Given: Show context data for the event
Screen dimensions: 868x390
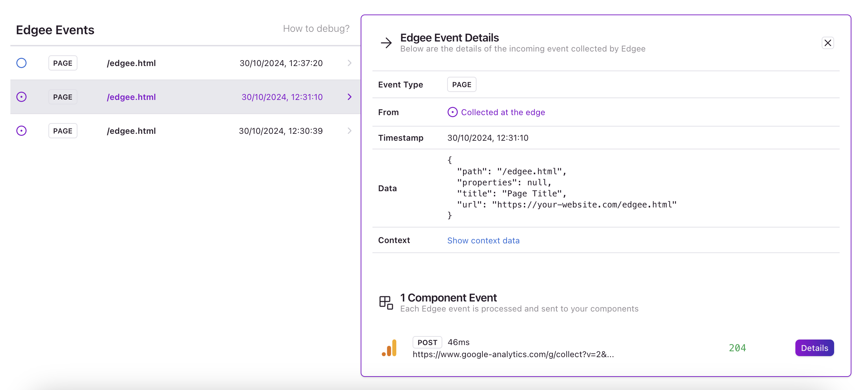Looking at the screenshot, I should 483,240.
